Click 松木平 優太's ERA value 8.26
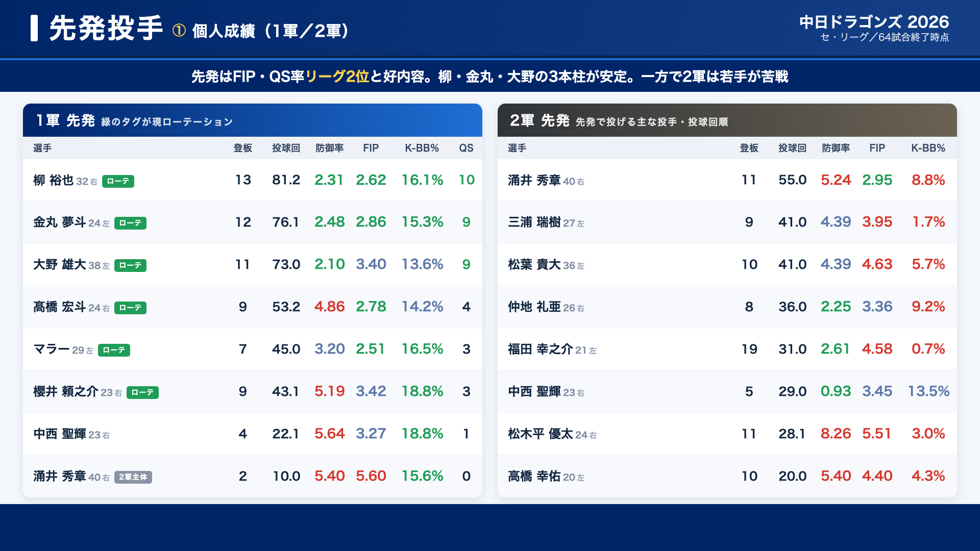This screenshot has height=551, width=980. pos(836,434)
